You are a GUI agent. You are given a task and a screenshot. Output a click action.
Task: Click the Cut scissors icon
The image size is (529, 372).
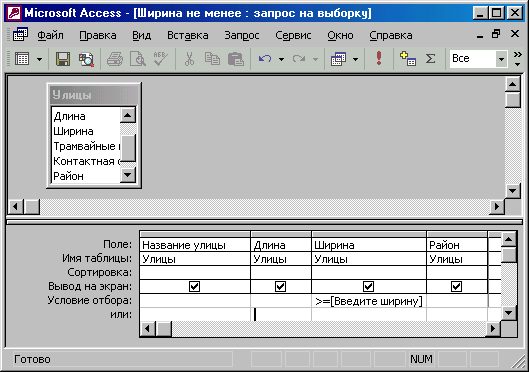190,59
